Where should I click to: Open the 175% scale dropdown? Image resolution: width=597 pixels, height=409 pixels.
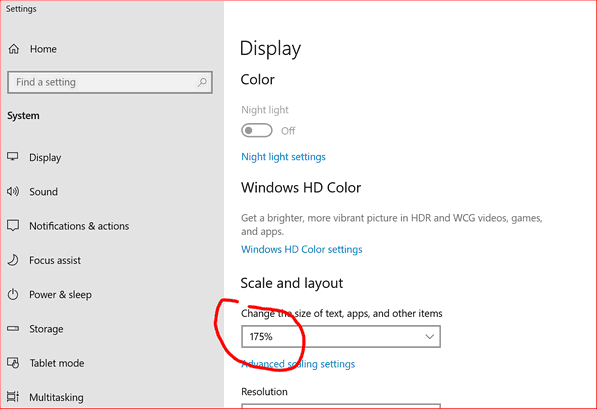click(341, 336)
